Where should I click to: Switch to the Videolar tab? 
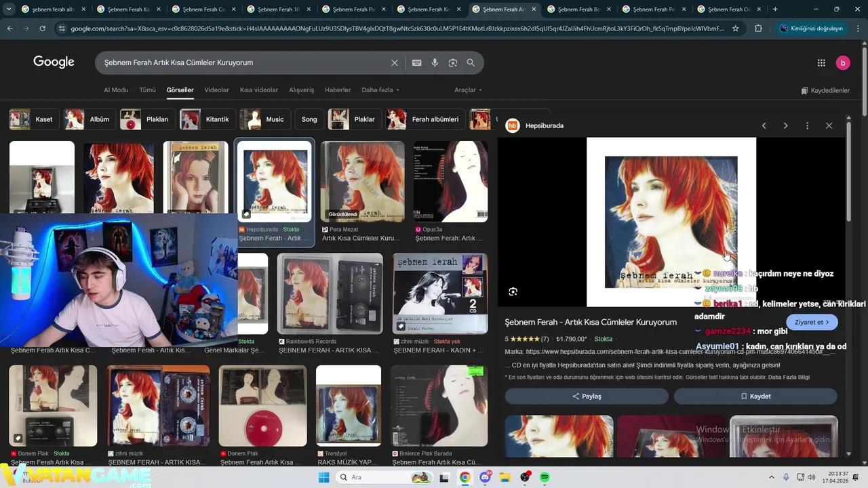pyautogui.click(x=216, y=90)
